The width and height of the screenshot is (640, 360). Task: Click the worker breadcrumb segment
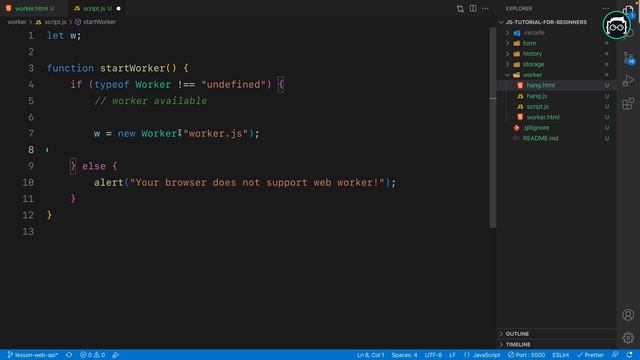(x=17, y=22)
